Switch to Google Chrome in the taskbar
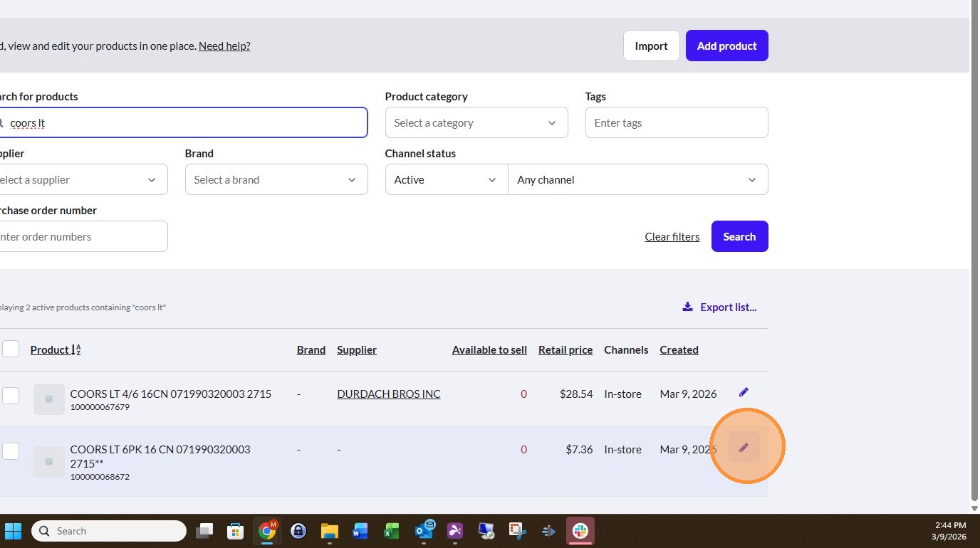The width and height of the screenshot is (980, 548). pyautogui.click(x=267, y=531)
